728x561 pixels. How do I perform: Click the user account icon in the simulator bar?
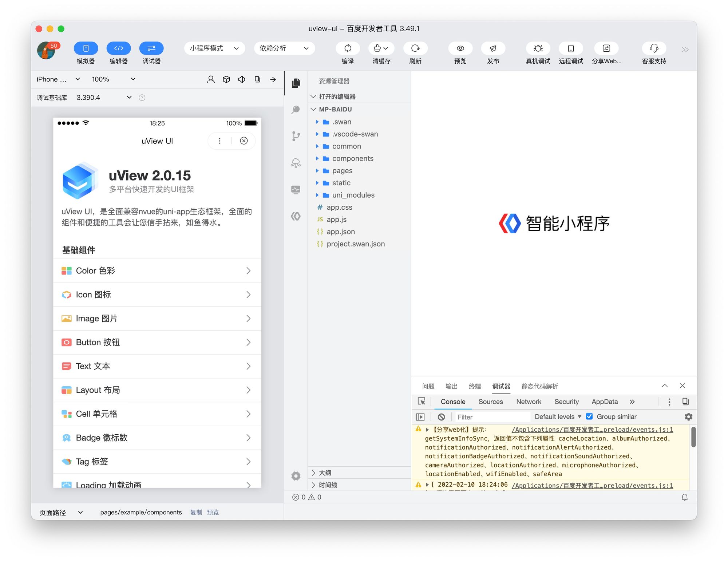[211, 79]
